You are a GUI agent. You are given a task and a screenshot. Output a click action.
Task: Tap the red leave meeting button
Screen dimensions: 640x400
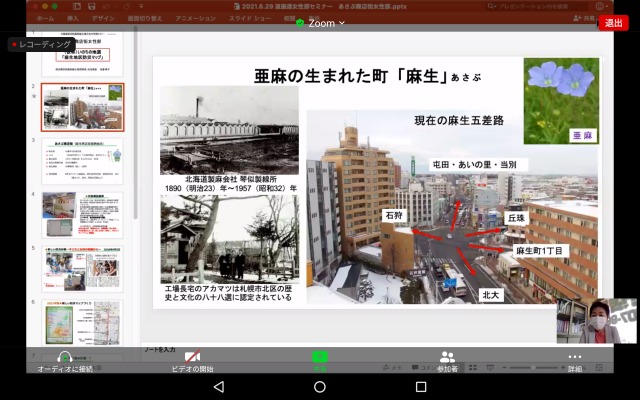613,23
